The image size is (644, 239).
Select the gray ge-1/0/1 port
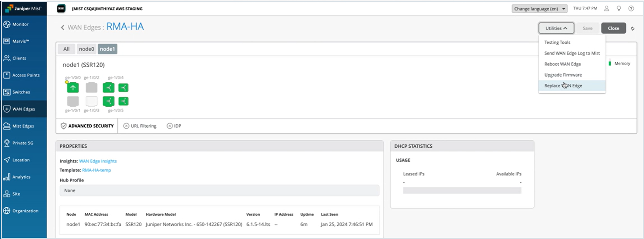click(x=73, y=101)
